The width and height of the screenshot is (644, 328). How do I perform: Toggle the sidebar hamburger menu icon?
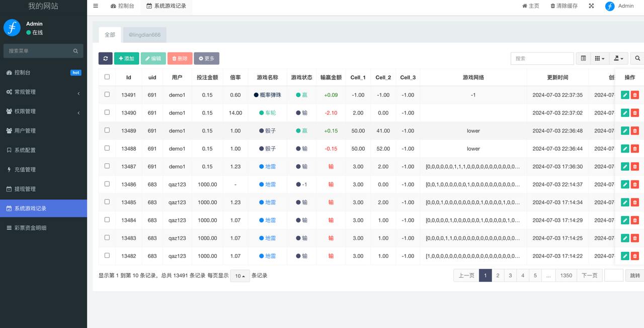96,6
